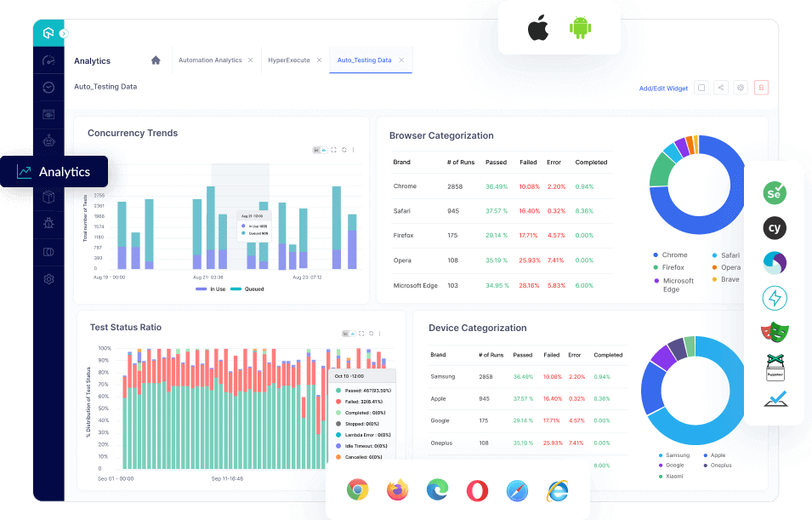Screen dimensions: 812x520
Task: Open the settings gear at sidebar bottom
Action: [48, 279]
